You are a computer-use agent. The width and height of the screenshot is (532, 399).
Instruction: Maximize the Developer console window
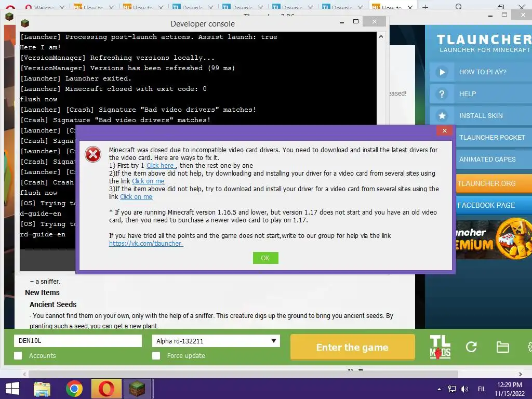click(x=355, y=21)
